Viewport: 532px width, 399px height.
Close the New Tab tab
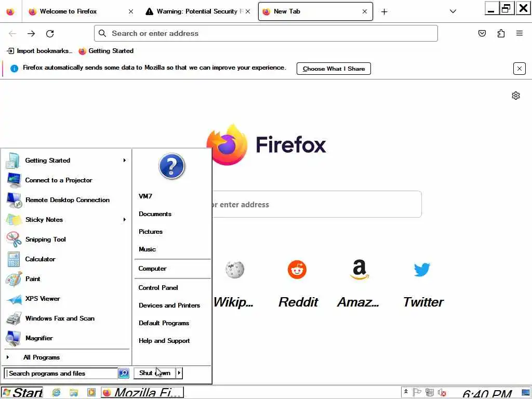coord(364,11)
